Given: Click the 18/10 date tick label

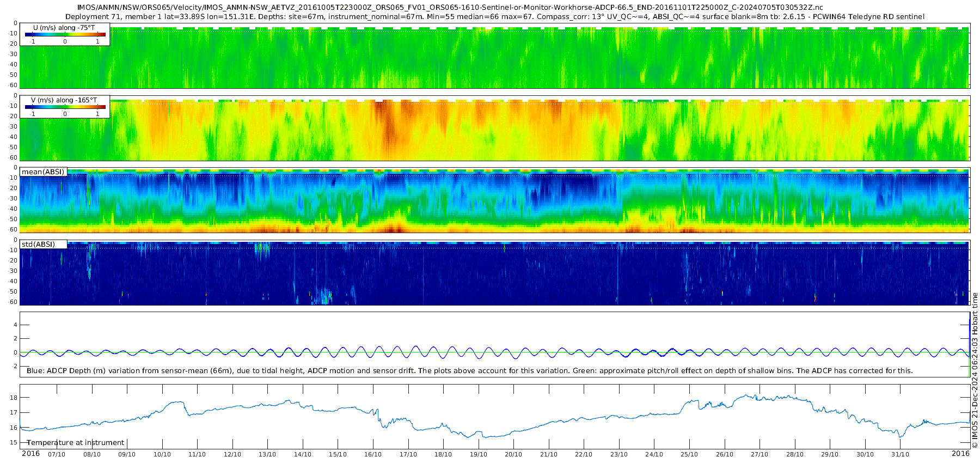Looking at the screenshot, I should 443,454.
